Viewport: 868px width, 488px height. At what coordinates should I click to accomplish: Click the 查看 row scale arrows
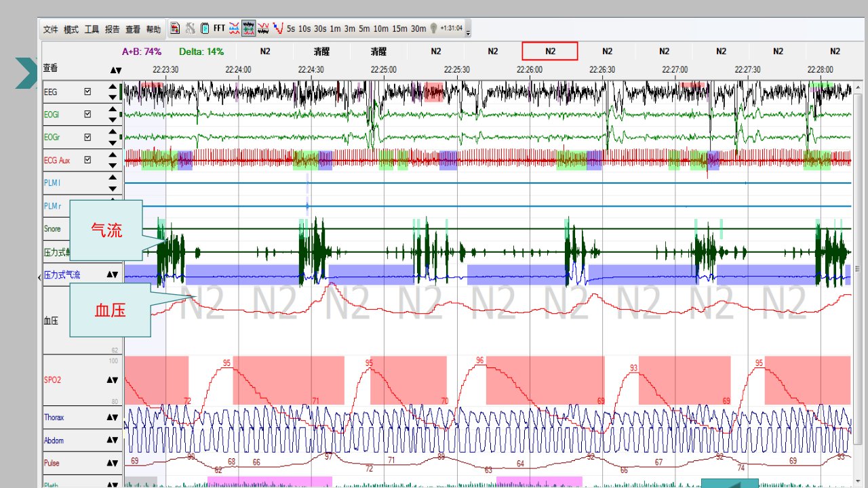tap(116, 70)
